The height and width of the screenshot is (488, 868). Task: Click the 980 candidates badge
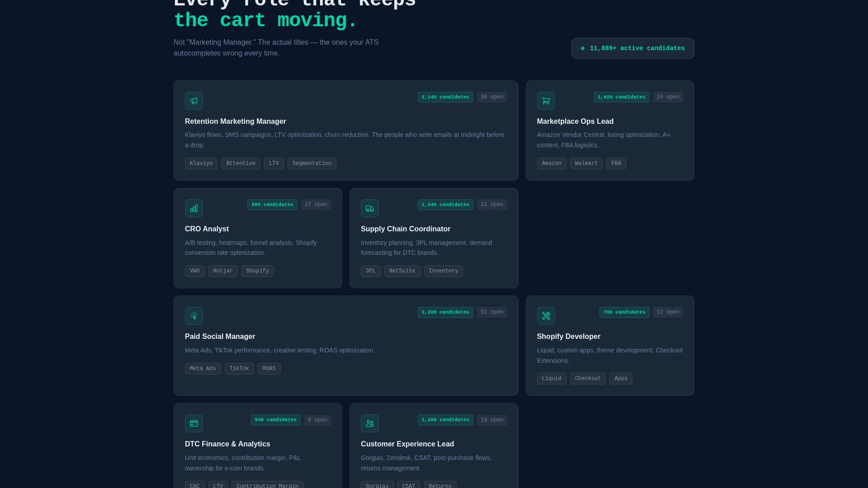coord(272,205)
